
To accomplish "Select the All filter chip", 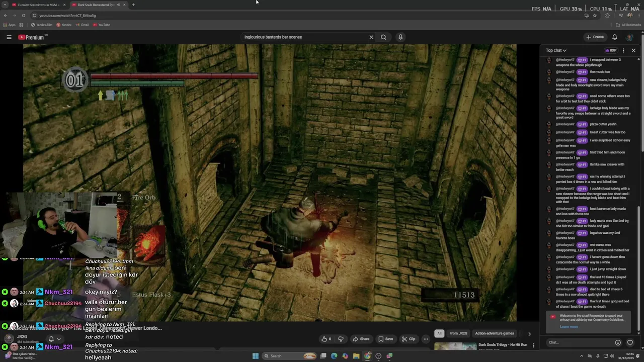I will point(439,333).
